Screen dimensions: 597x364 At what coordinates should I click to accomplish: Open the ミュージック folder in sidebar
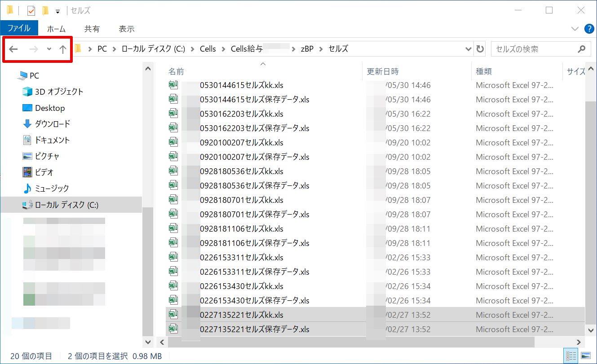click(52, 189)
